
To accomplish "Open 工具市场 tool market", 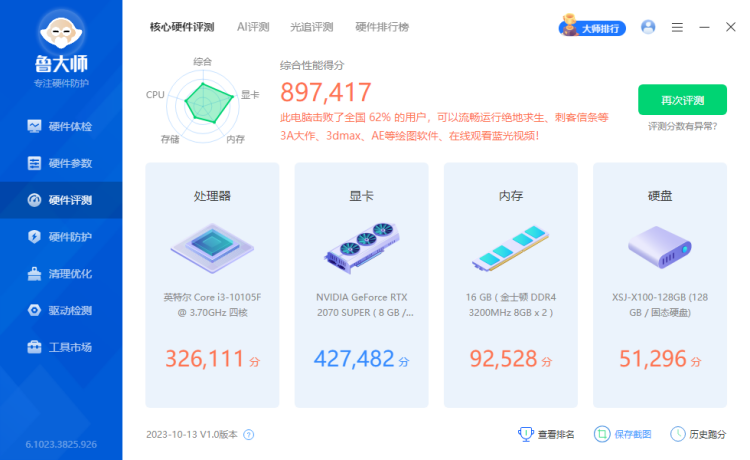I will 61,348.
